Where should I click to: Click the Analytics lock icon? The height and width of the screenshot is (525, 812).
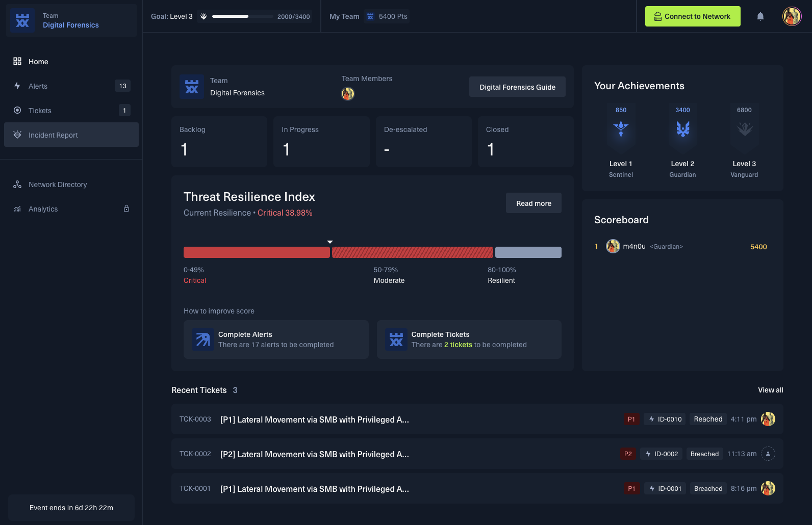point(126,208)
